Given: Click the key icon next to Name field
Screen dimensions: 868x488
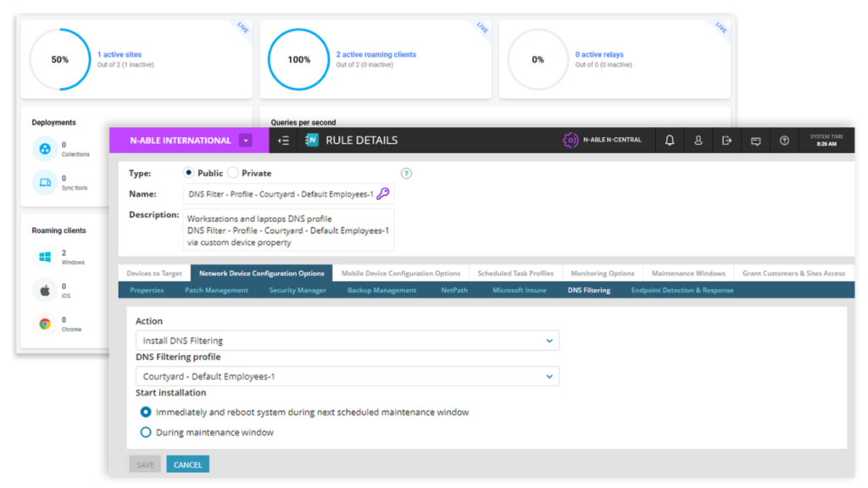Looking at the screenshot, I should 383,194.
